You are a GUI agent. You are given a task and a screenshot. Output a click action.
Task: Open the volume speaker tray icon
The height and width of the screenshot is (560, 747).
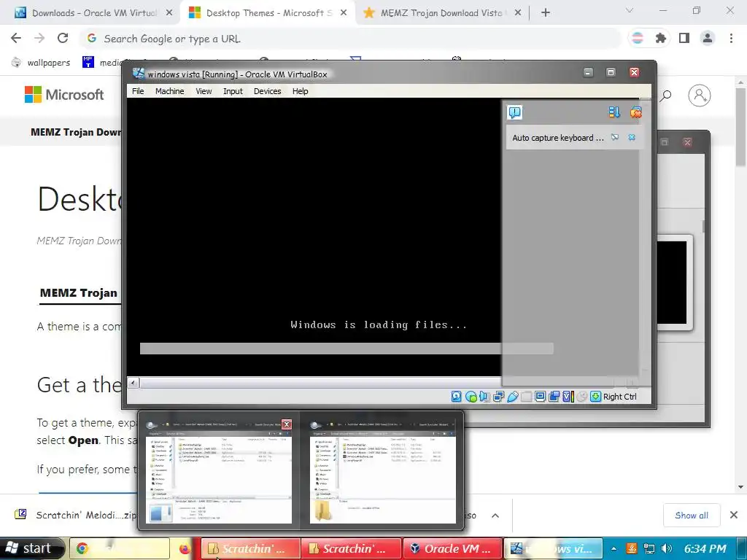click(667, 549)
